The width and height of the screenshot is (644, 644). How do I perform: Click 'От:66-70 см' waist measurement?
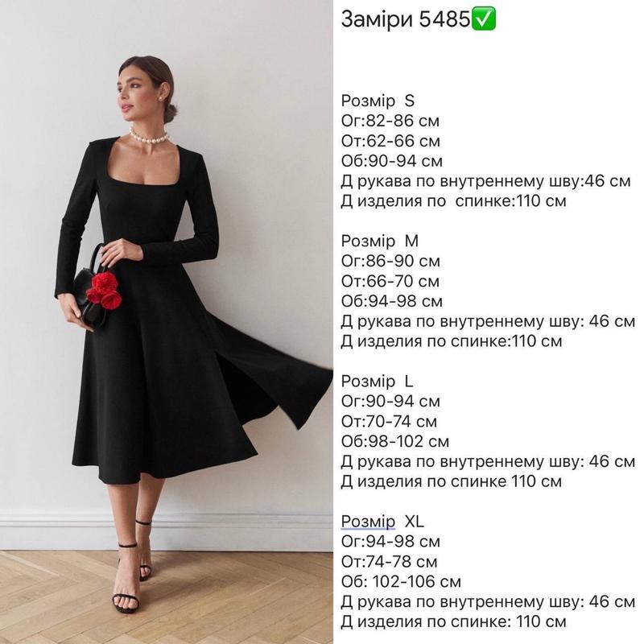pos(390,281)
